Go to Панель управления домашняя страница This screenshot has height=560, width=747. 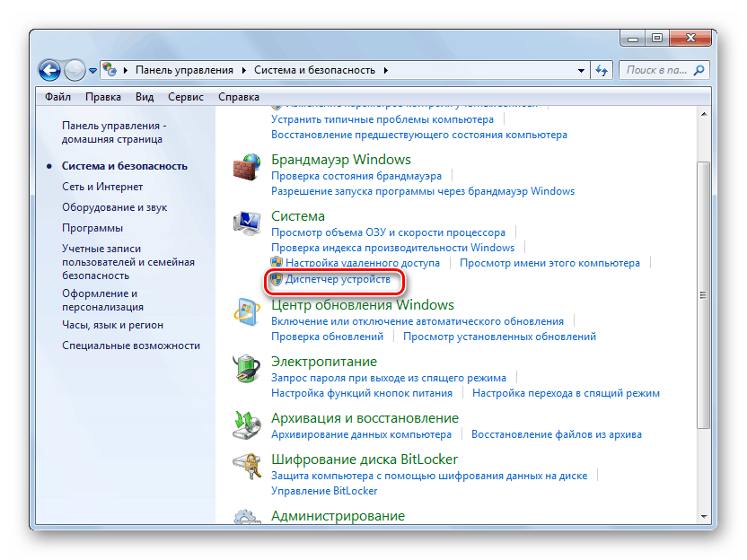[114, 133]
